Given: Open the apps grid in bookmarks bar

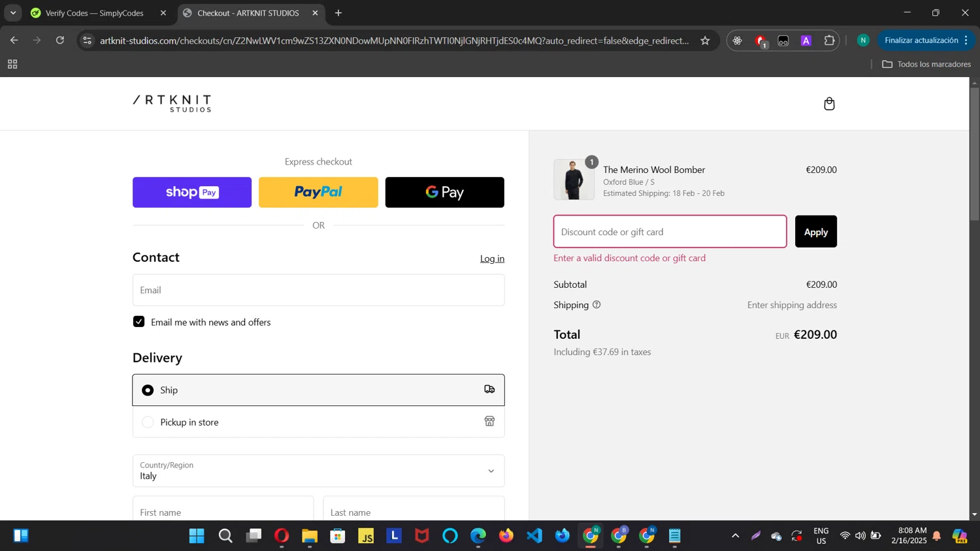Looking at the screenshot, I should coord(12,64).
